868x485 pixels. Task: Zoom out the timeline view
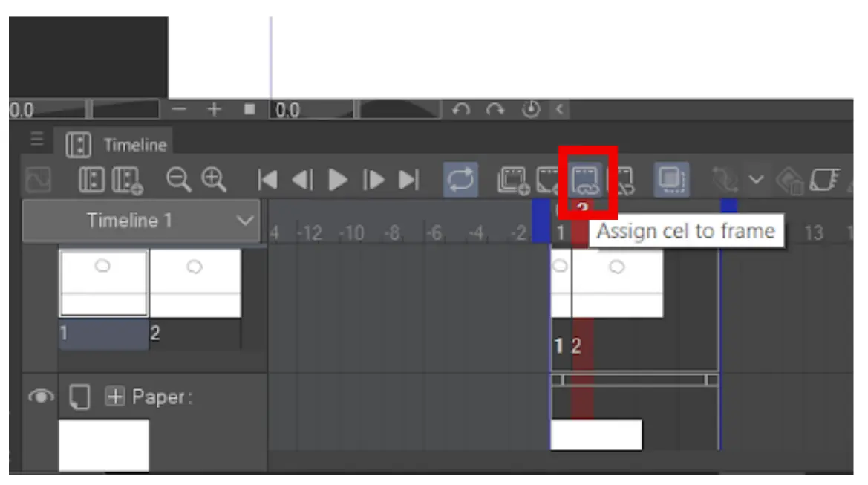tap(178, 180)
